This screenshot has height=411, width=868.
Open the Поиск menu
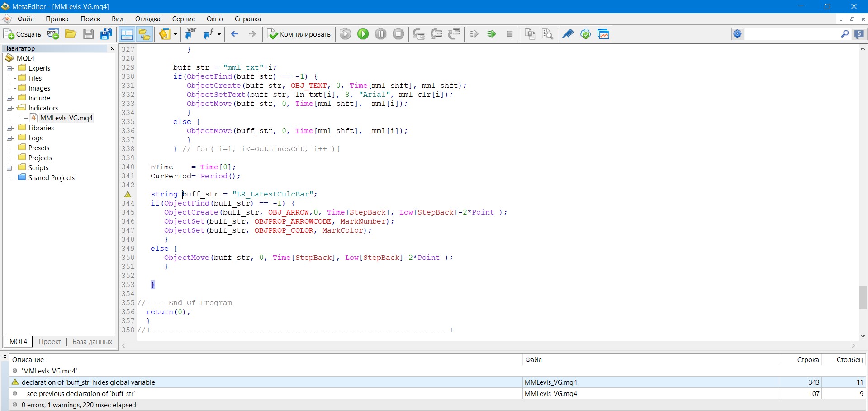click(x=90, y=19)
